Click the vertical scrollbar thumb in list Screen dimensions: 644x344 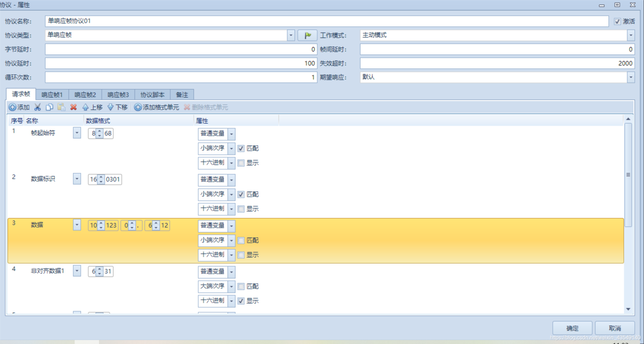pos(628,175)
